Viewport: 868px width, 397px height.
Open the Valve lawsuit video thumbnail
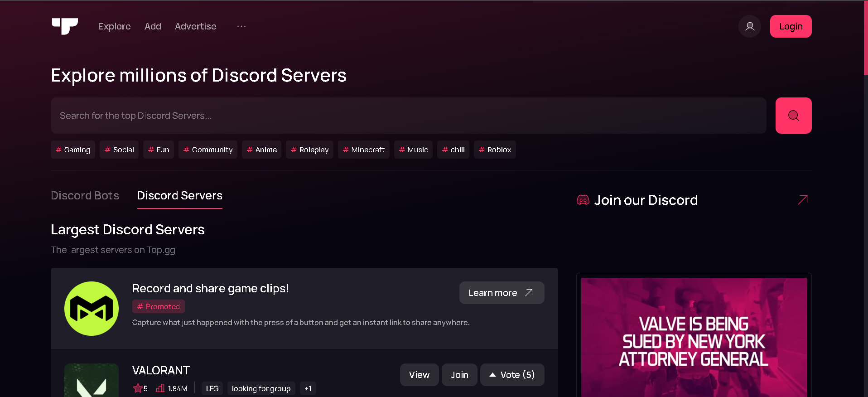(694, 338)
